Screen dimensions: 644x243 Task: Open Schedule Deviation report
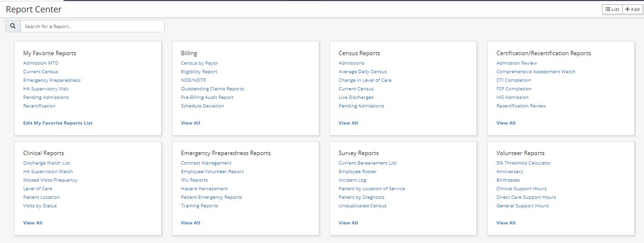[x=202, y=106]
